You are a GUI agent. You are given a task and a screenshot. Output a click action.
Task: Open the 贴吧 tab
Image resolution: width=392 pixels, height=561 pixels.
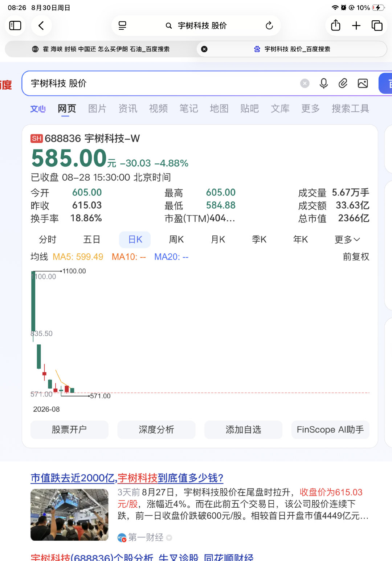(250, 108)
